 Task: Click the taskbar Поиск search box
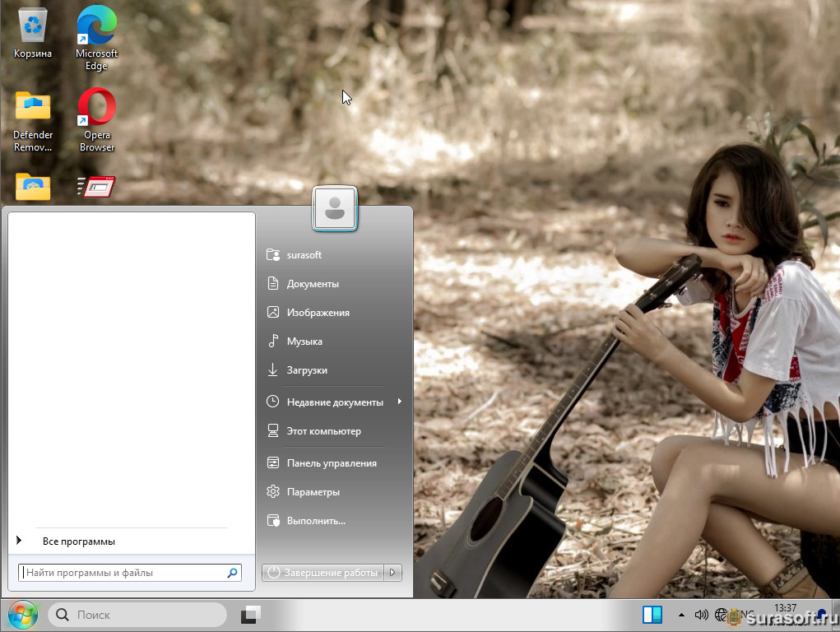pyautogui.click(x=137, y=615)
